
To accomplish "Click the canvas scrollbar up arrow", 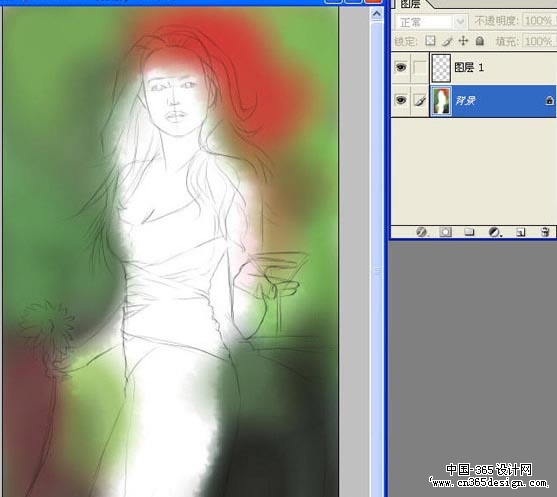I will click(x=377, y=14).
